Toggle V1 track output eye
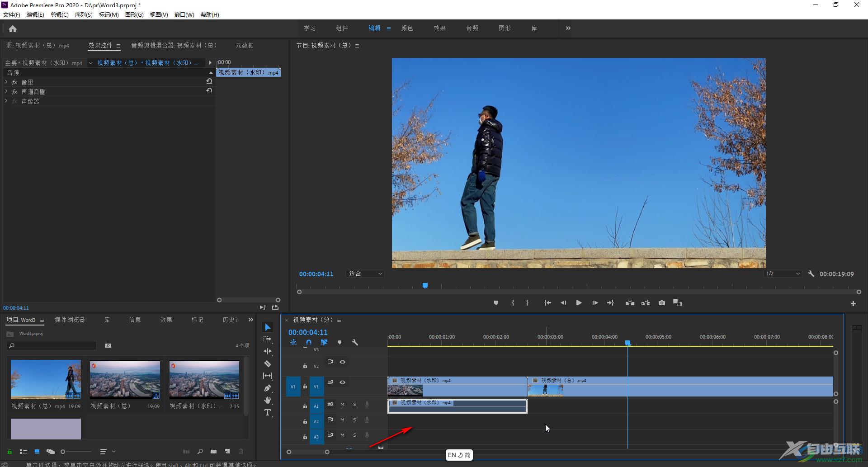The width and height of the screenshot is (868, 467). point(342,382)
